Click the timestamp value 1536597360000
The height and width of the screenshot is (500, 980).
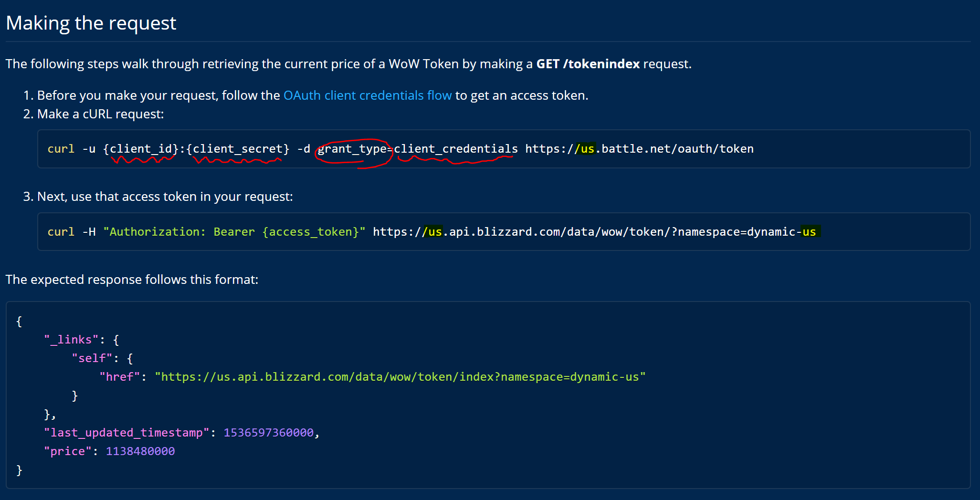[269, 433]
